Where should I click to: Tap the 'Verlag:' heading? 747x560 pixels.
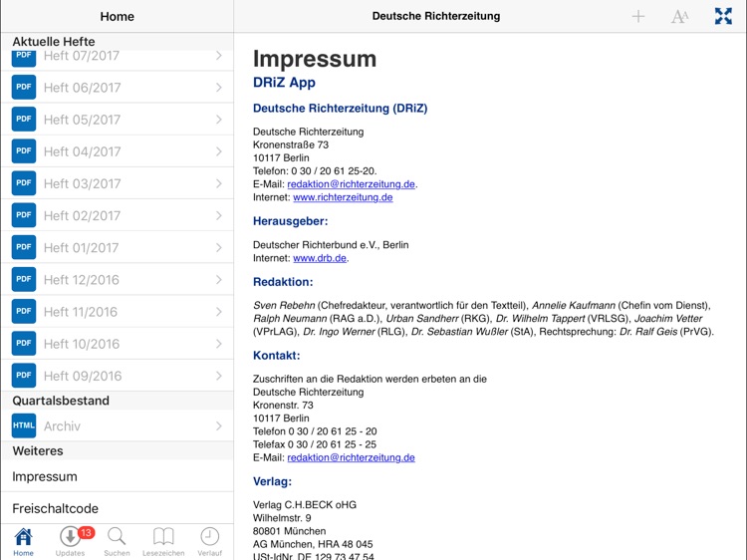[x=272, y=481]
